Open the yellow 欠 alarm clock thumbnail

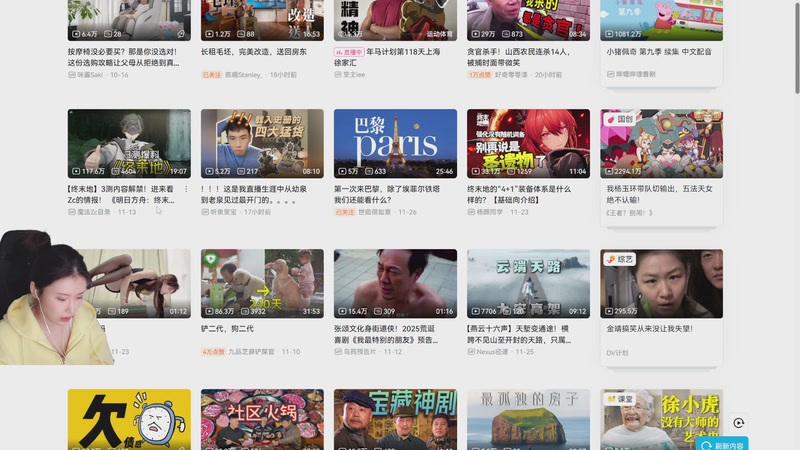pos(129,419)
